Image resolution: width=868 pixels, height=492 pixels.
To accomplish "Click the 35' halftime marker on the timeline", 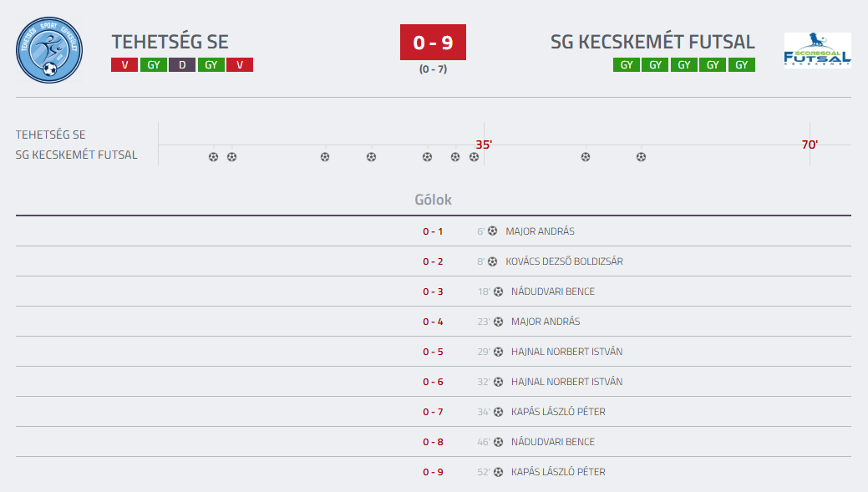I will (x=484, y=145).
